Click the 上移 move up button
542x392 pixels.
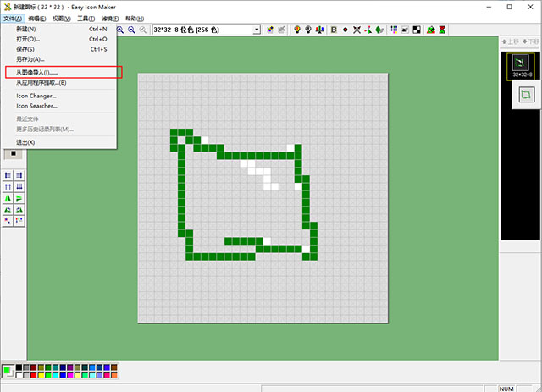(x=510, y=41)
